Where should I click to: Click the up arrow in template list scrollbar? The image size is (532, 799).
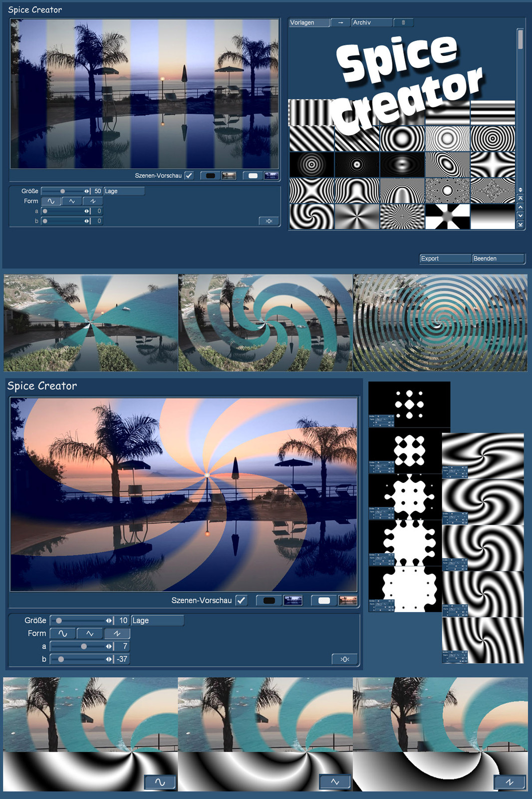[x=521, y=207]
